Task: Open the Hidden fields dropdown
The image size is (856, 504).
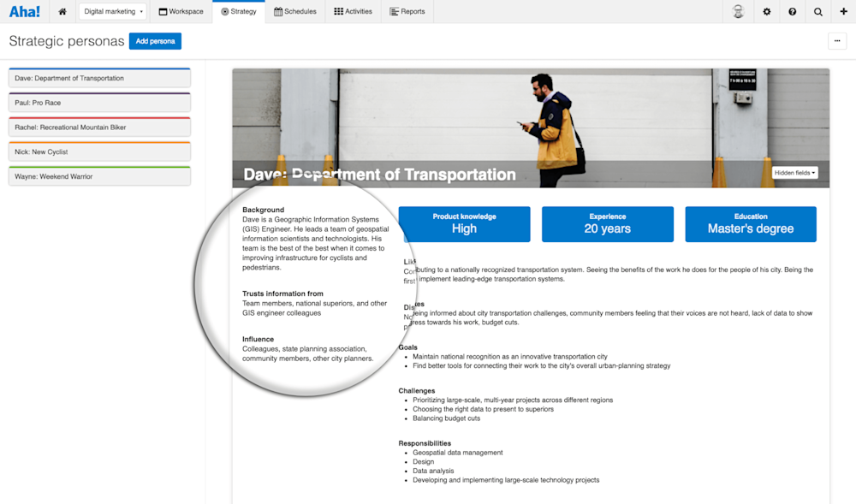Action: tap(795, 172)
